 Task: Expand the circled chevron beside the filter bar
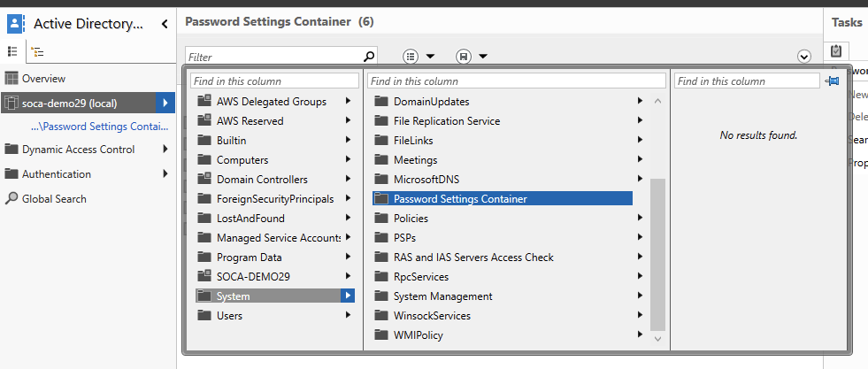coord(804,57)
